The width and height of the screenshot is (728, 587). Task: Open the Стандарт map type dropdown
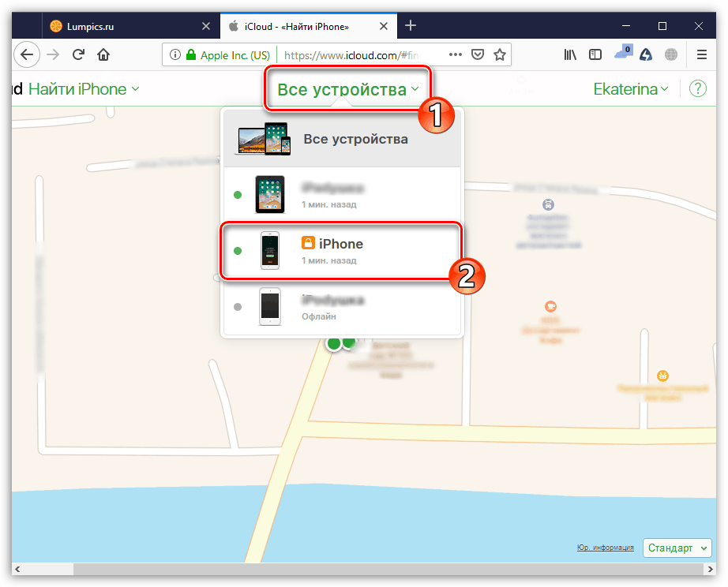click(677, 548)
